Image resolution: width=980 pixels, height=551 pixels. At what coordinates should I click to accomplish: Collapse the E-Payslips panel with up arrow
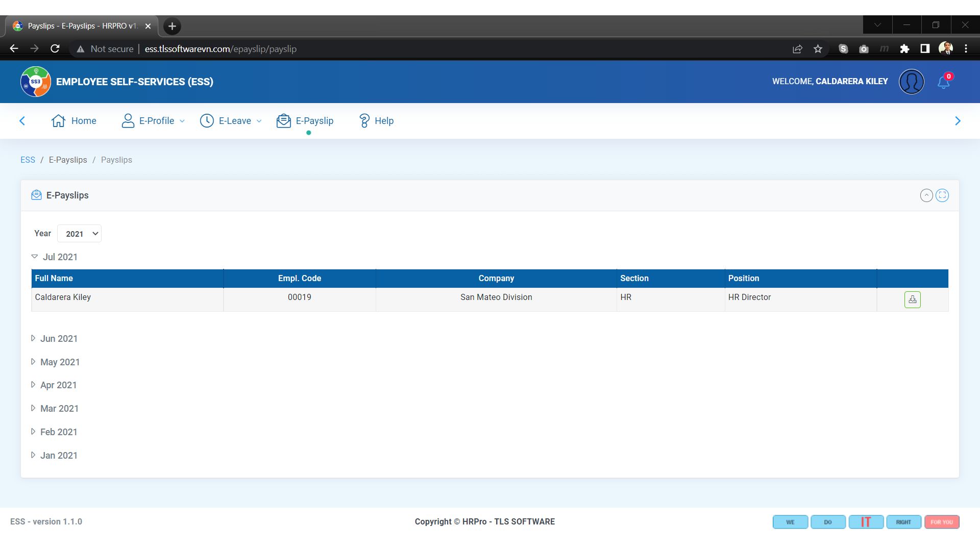(926, 195)
